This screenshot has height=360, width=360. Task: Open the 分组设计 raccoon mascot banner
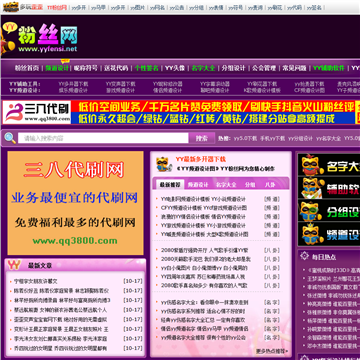click(x=329, y=211)
